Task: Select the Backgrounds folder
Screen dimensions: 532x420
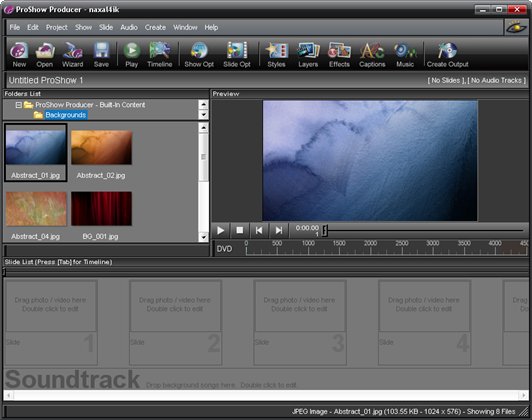Action: (x=66, y=115)
